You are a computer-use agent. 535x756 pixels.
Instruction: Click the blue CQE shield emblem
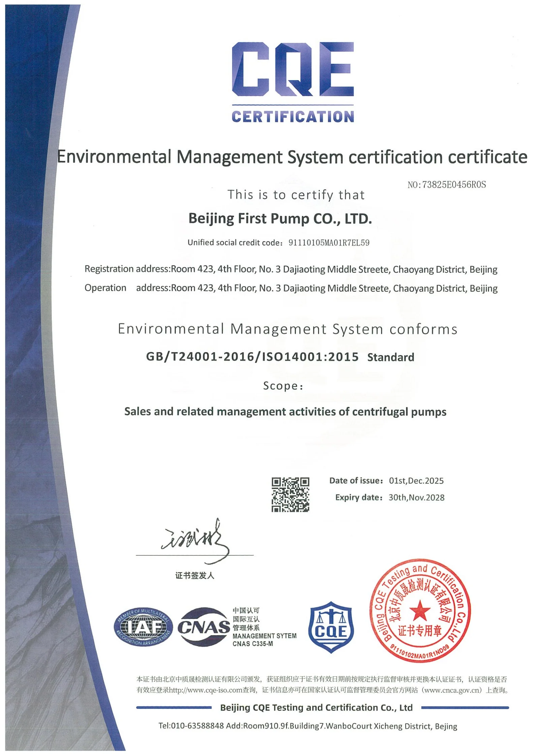[331, 627]
